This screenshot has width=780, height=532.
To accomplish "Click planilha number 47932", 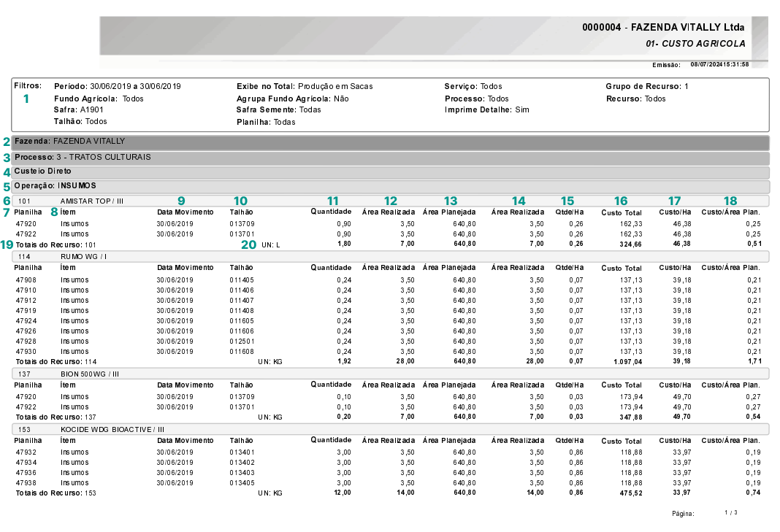I will (x=26, y=452).
